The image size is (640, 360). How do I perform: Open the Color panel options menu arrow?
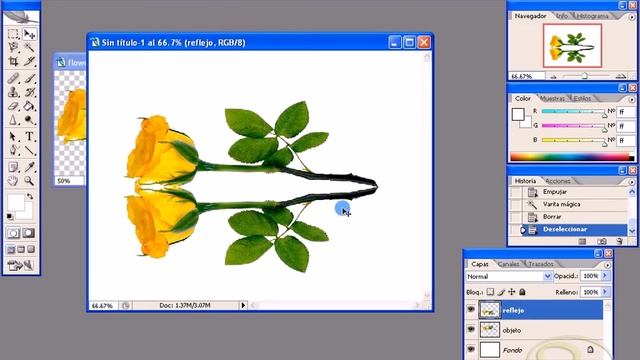[x=632, y=99]
